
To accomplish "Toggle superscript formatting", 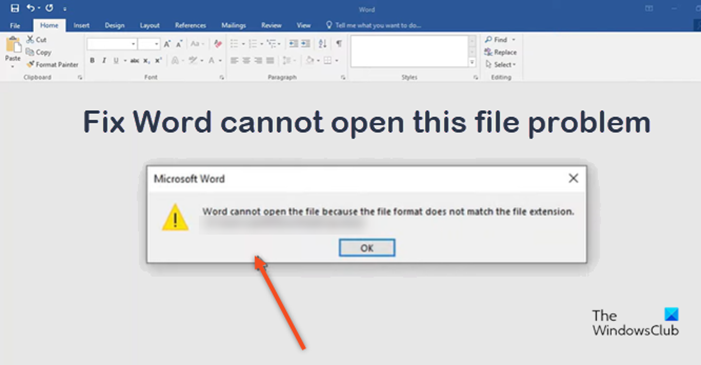I will click(158, 60).
